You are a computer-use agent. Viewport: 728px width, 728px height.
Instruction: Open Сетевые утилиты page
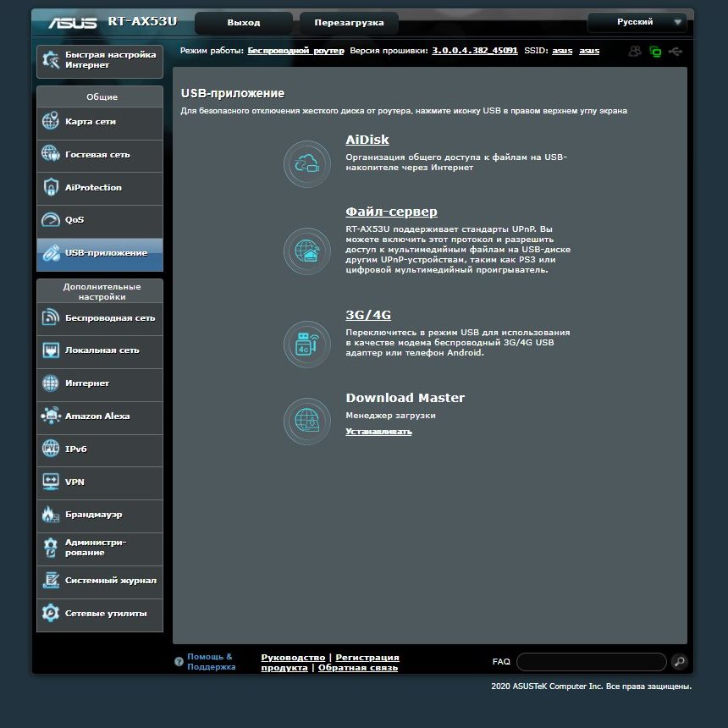coord(100,615)
